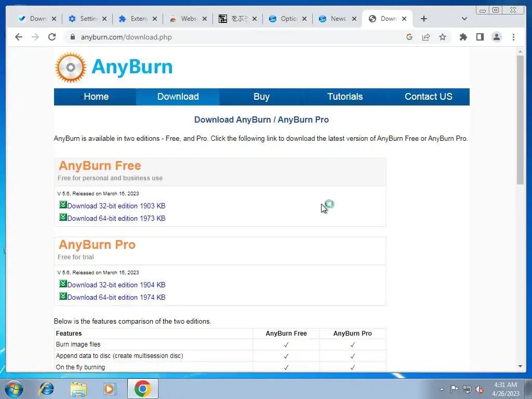Open the Tutorials menu item
This screenshot has width=532, height=399.
345,97
